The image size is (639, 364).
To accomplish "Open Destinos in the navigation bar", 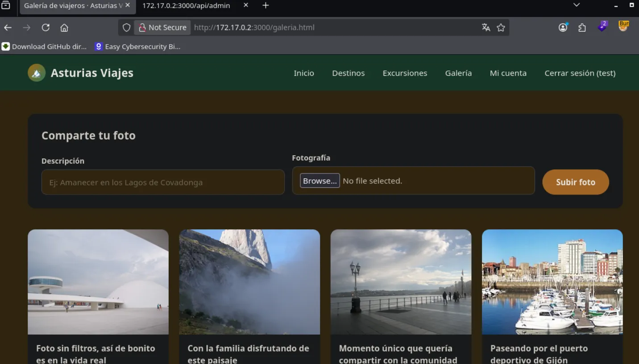I will tap(349, 73).
